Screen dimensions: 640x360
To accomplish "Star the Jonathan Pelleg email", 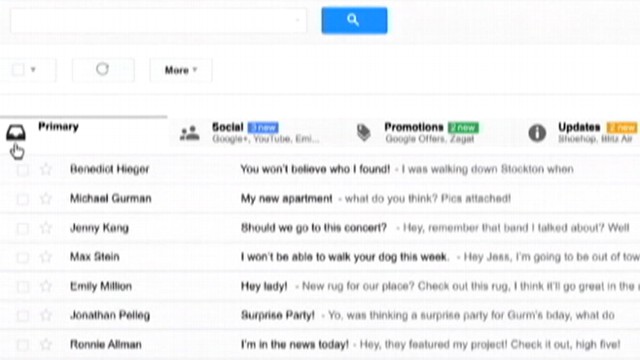I will point(46,315).
